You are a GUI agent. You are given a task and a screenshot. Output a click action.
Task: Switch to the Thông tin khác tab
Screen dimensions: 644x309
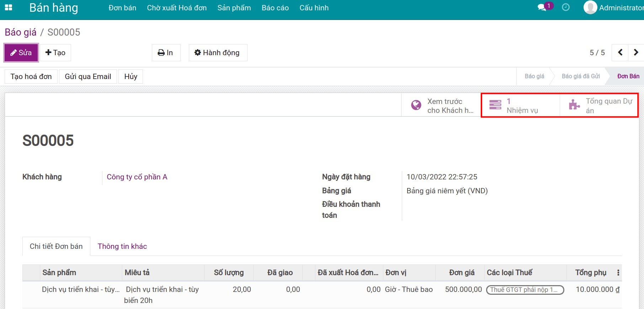[x=122, y=246]
